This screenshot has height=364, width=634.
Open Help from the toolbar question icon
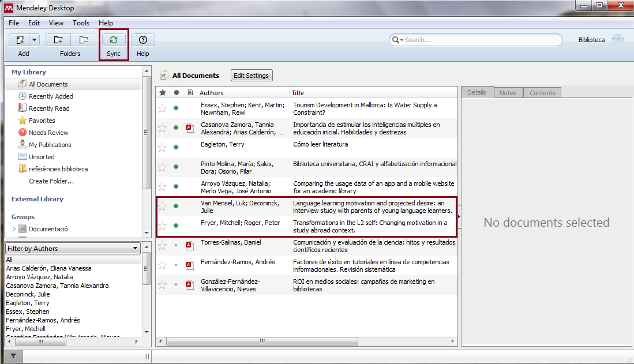(142, 40)
